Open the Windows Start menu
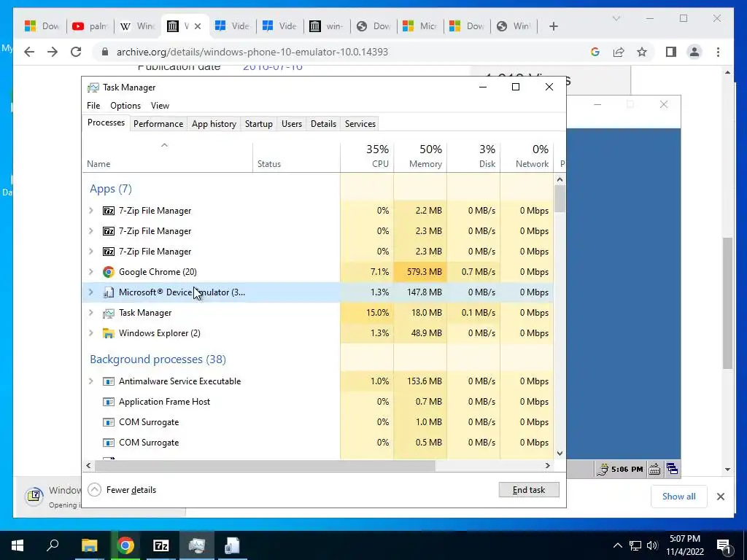Image resolution: width=747 pixels, height=560 pixels. (x=18, y=545)
